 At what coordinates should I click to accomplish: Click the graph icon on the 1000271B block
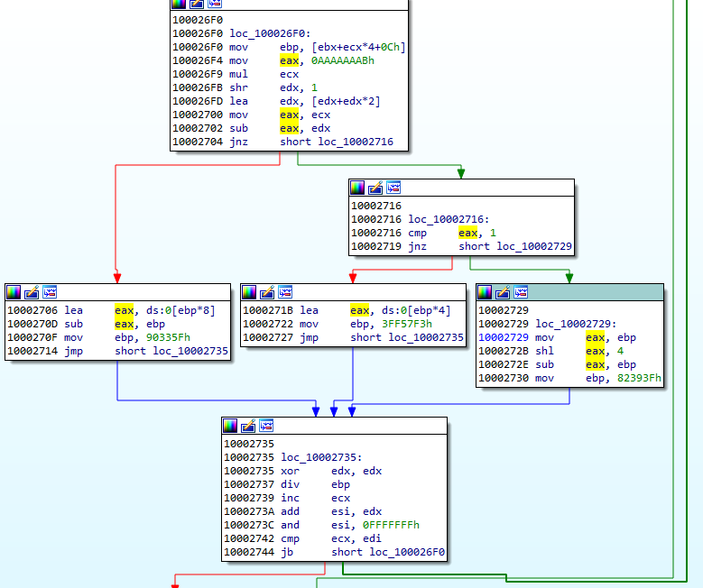pyautogui.click(x=285, y=292)
